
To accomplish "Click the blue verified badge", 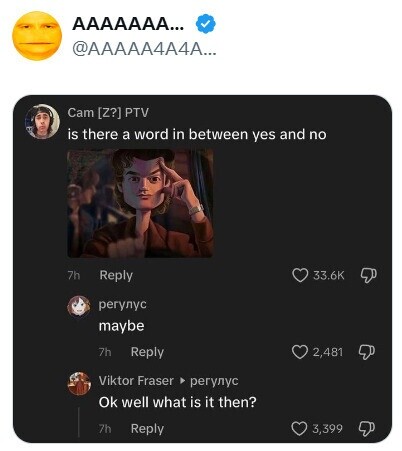I will pyautogui.click(x=206, y=24).
